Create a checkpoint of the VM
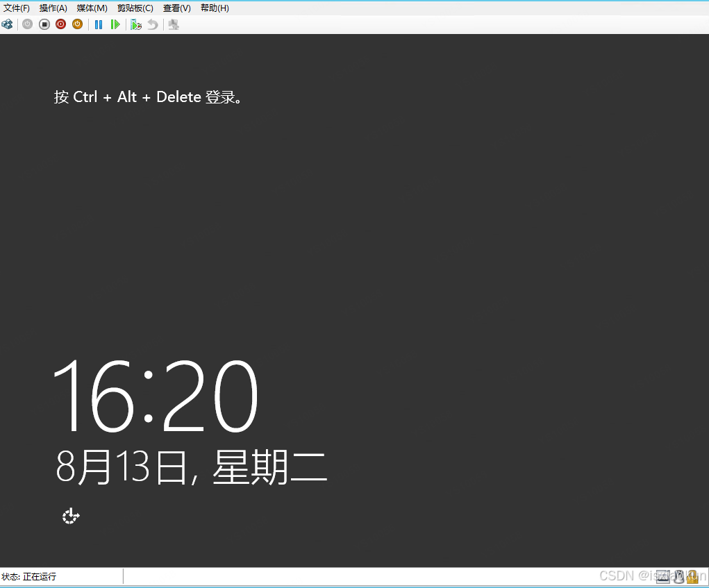Viewport: 709px width, 588px height. point(136,24)
